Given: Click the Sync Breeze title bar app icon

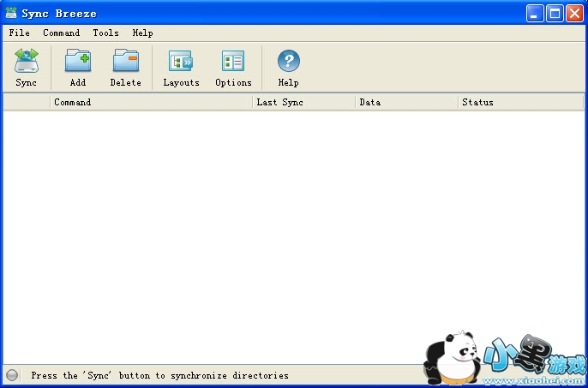Looking at the screenshot, I should click(11, 13).
